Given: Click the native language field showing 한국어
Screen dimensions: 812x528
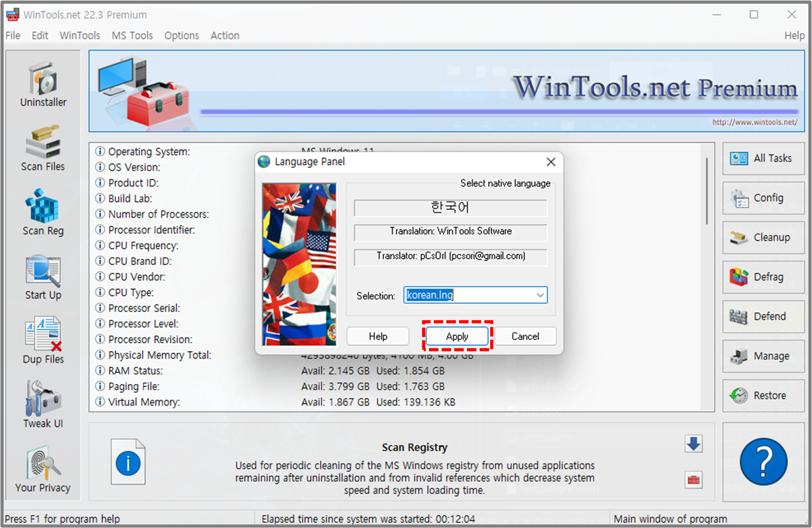Looking at the screenshot, I should (451, 208).
